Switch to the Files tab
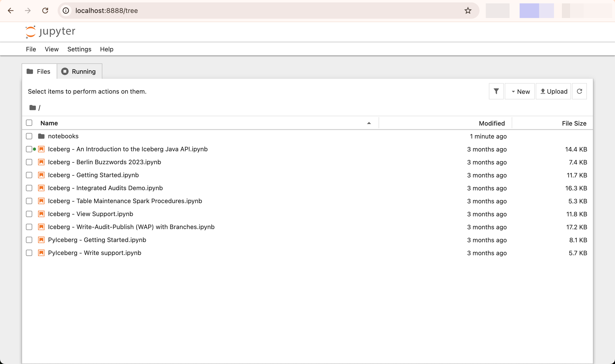Image resolution: width=615 pixels, height=364 pixels. click(x=39, y=71)
